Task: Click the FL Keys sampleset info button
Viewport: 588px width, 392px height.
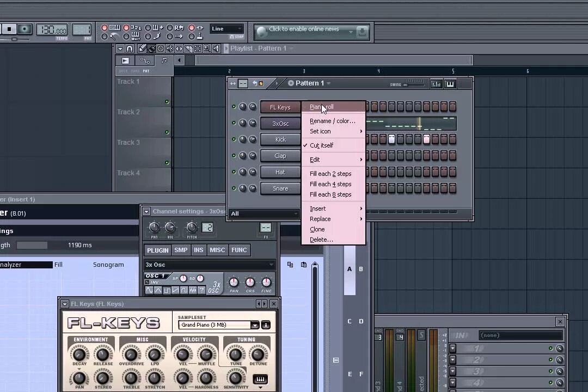Action: (x=266, y=325)
